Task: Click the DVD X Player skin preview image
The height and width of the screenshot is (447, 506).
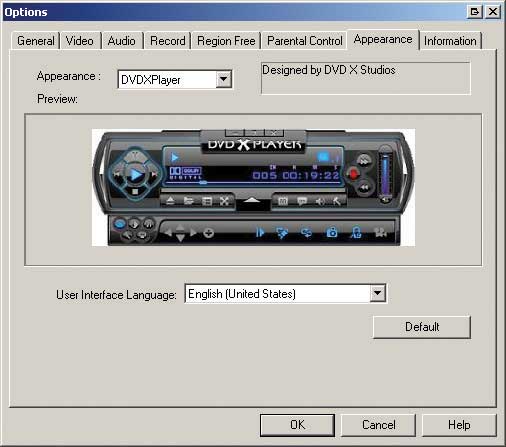Action: point(253,187)
